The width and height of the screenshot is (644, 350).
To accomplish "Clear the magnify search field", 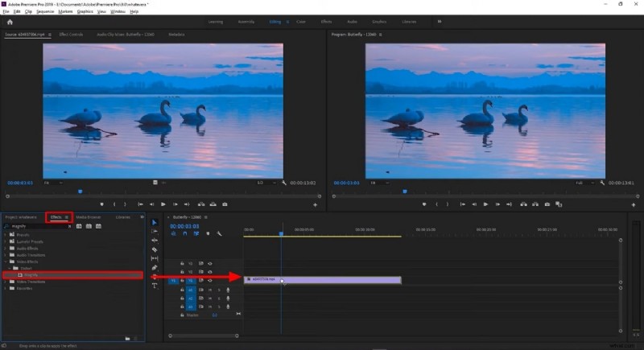I will [69, 227].
